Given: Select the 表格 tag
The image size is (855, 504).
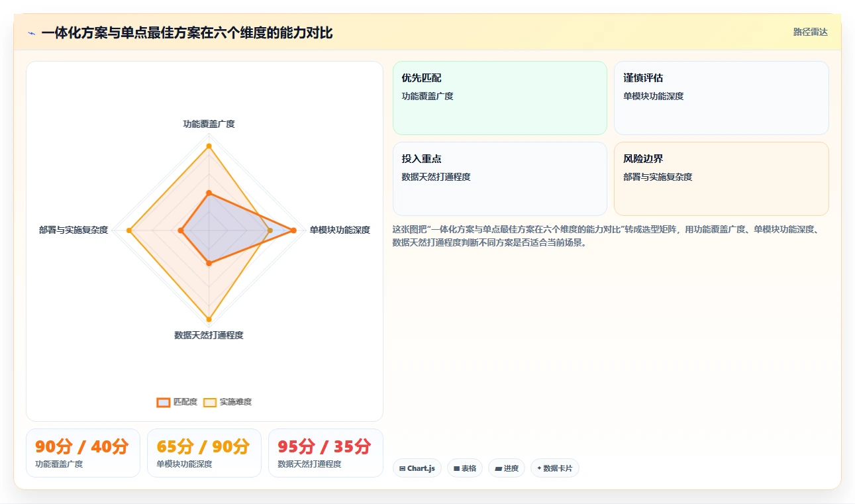Looking at the screenshot, I should pyautogui.click(x=465, y=468).
